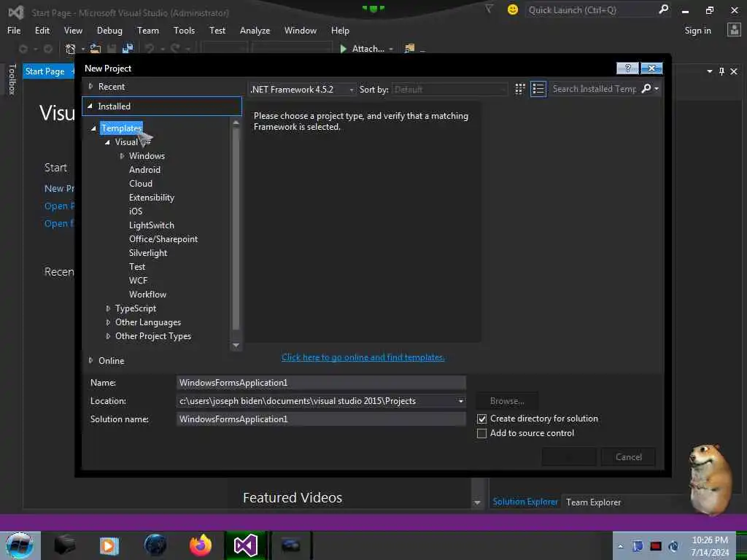Viewport: 747px width, 560px height.
Task: Click the Browse... button
Action: (x=507, y=401)
